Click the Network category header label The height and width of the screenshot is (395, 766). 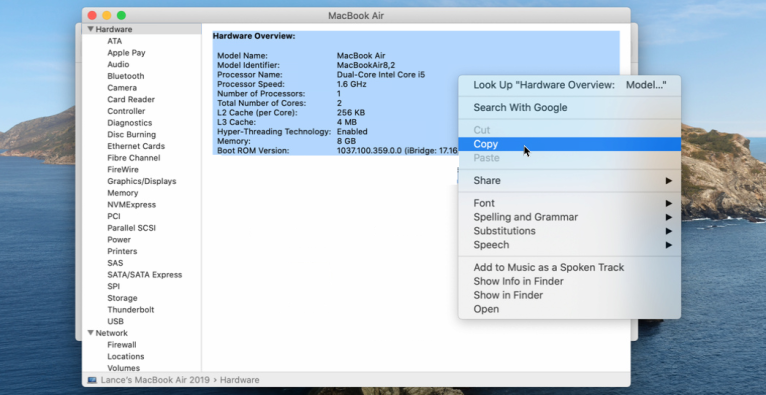tap(111, 333)
